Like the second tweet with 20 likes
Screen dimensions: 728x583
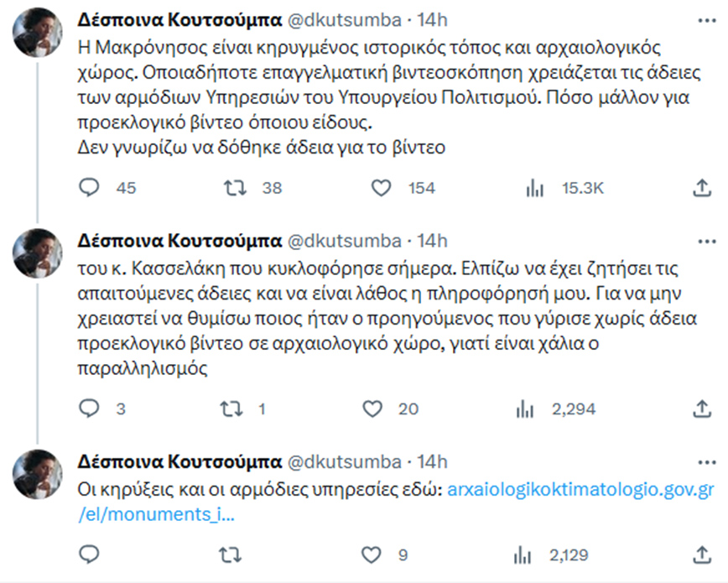click(373, 409)
